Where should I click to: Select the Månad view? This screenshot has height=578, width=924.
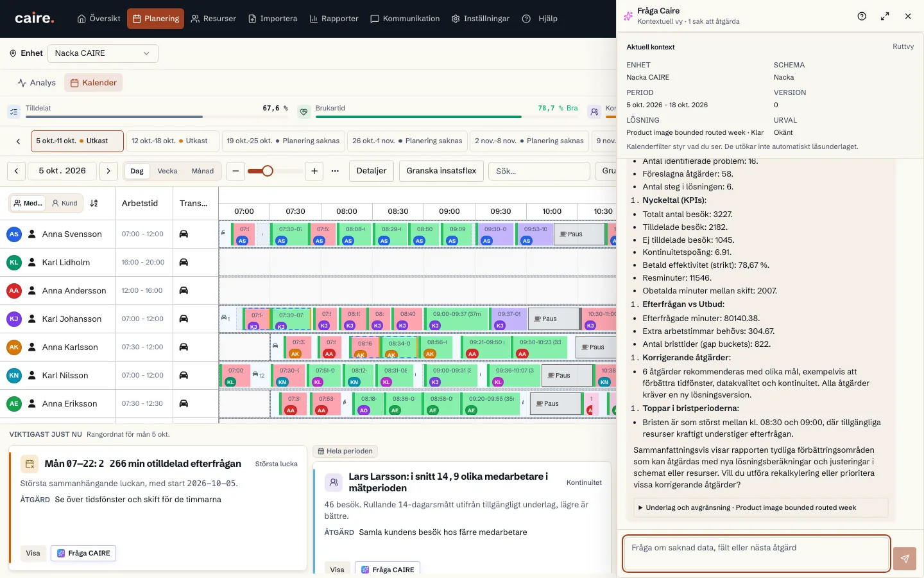click(x=203, y=171)
